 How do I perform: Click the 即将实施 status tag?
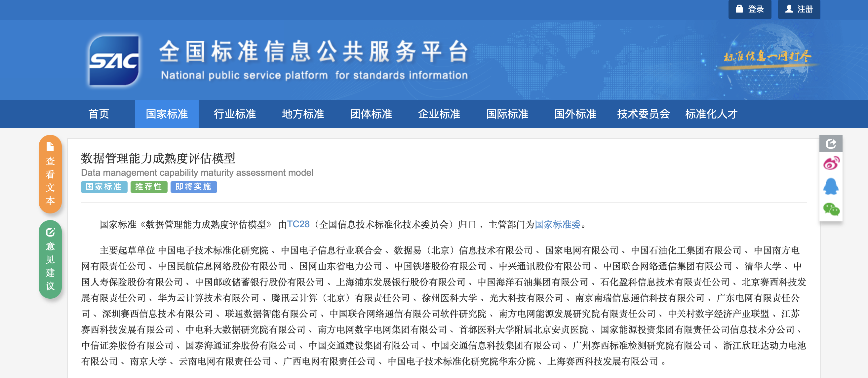tap(193, 187)
